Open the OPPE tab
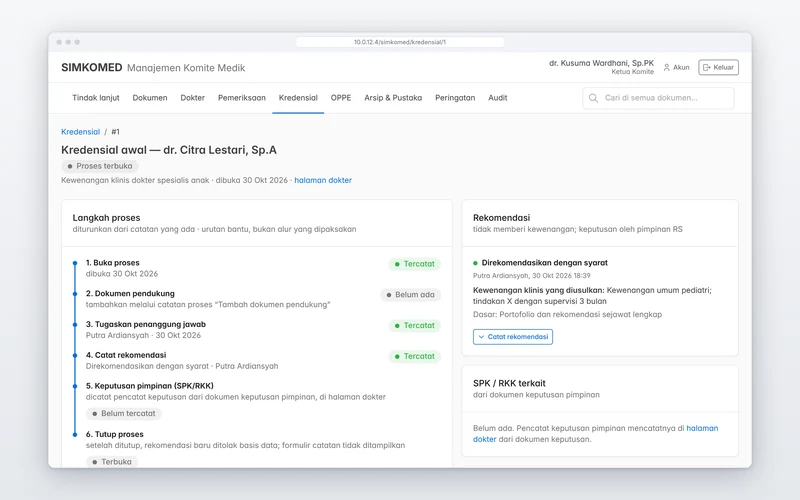The width and height of the screenshot is (800, 500). click(341, 98)
